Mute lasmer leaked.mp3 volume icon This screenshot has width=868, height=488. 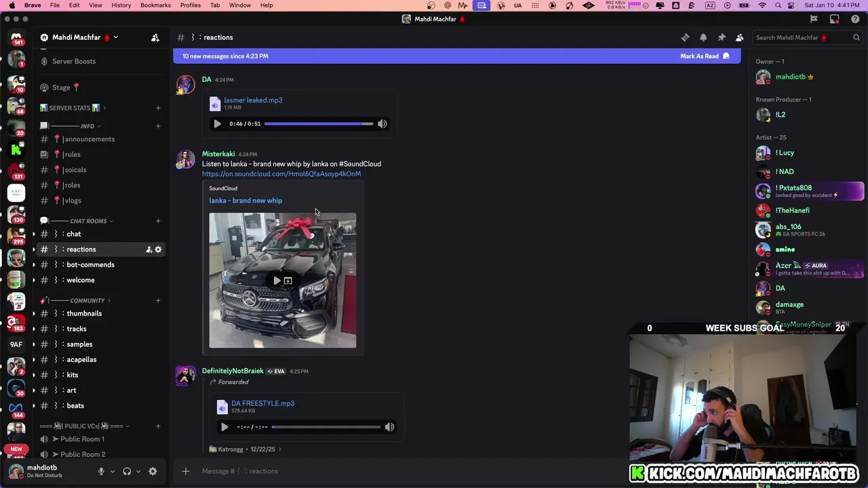(x=382, y=124)
